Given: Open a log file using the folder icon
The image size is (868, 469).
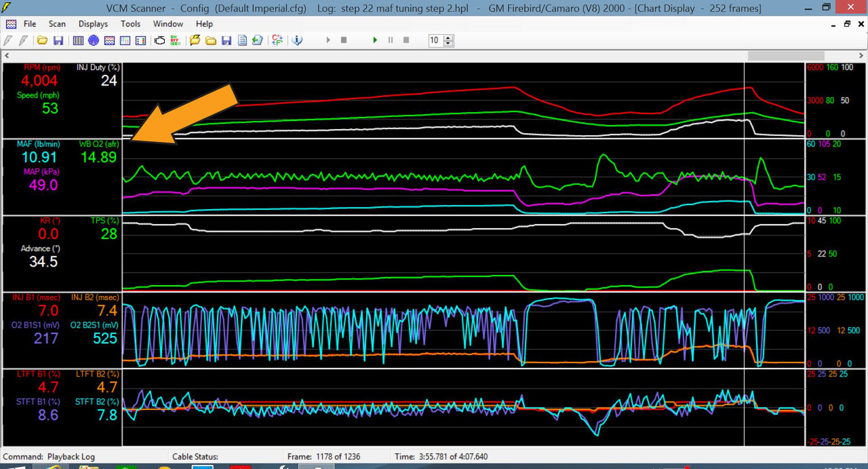Looking at the screenshot, I should (43, 40).
